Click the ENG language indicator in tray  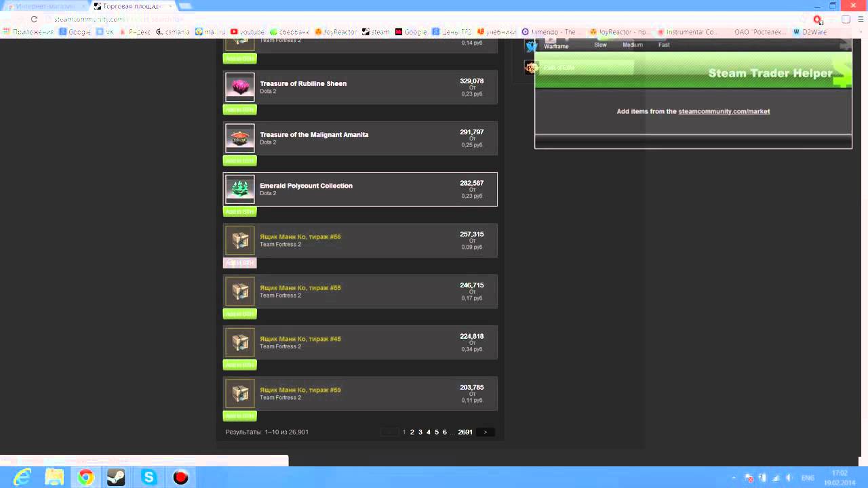point(808,478)
